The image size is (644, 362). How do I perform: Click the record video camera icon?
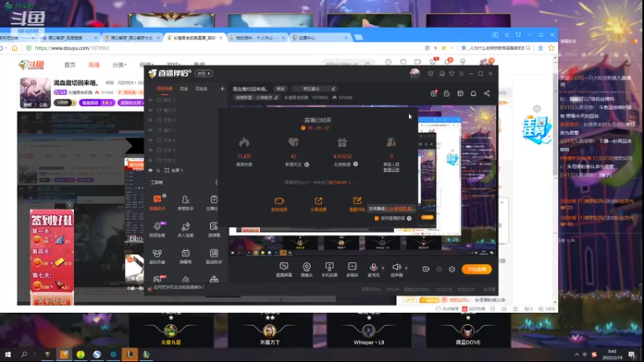(426, 269)
